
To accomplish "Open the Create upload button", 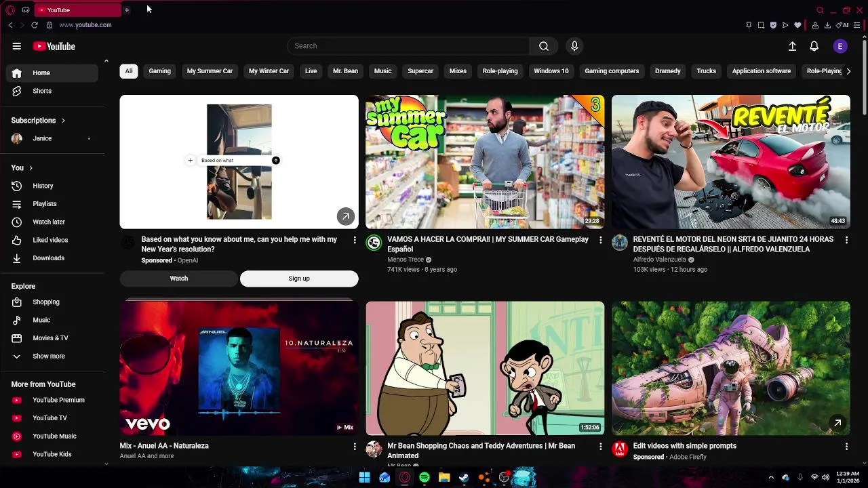I will 792,46.
